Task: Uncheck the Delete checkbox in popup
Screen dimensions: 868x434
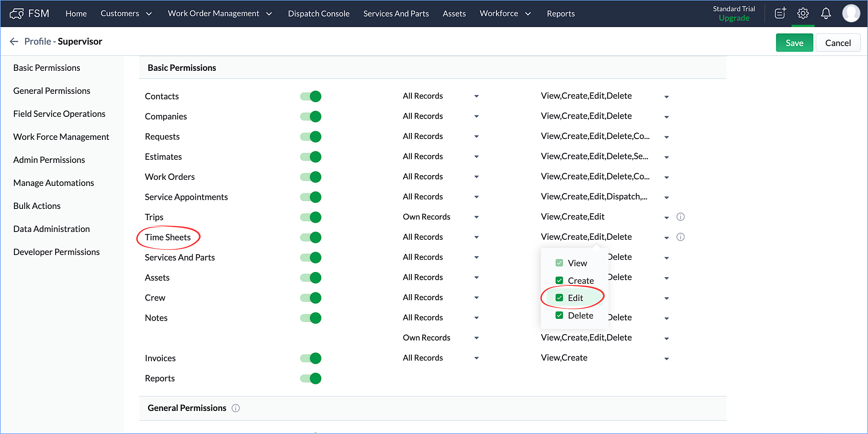Action: (x=559, y=315)
